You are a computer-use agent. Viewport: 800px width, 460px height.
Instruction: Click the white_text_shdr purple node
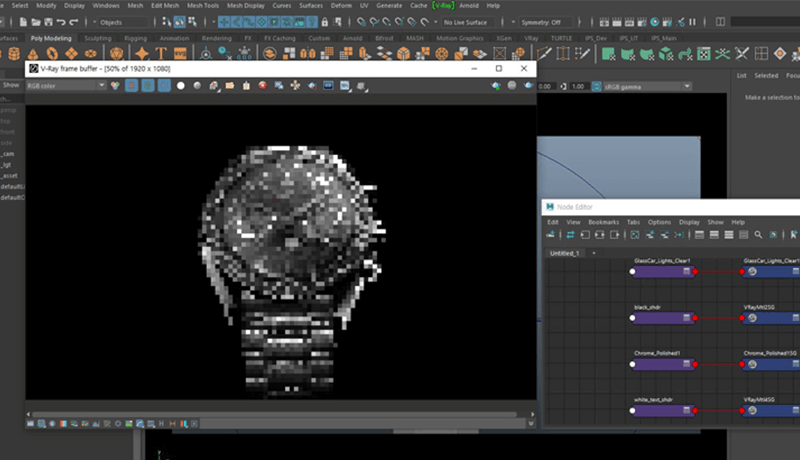click(663, 411)
